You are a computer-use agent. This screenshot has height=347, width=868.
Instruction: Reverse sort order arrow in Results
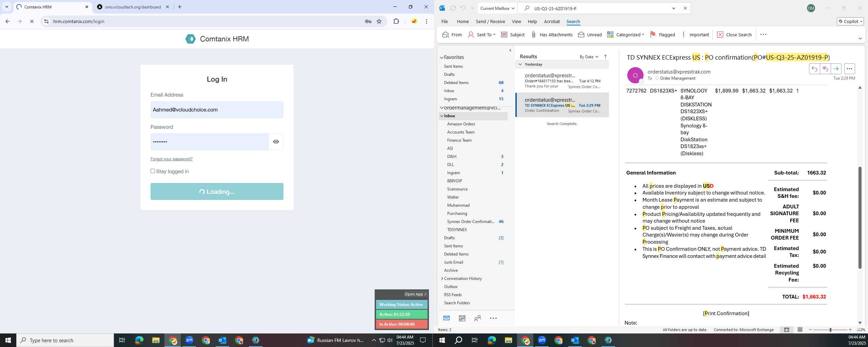pos(605,57)
